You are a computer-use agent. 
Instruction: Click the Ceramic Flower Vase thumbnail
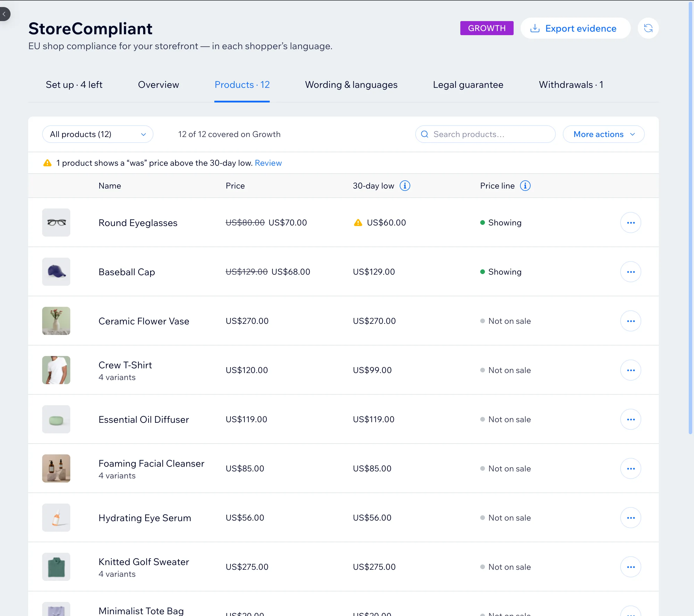coord(56,321)
